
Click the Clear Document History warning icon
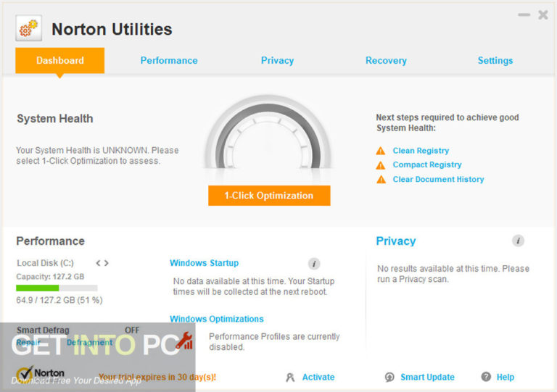pos(381,180)
